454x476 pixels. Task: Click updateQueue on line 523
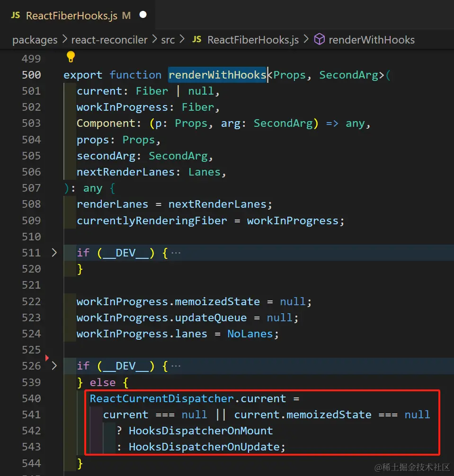click(x=211, y=318)
